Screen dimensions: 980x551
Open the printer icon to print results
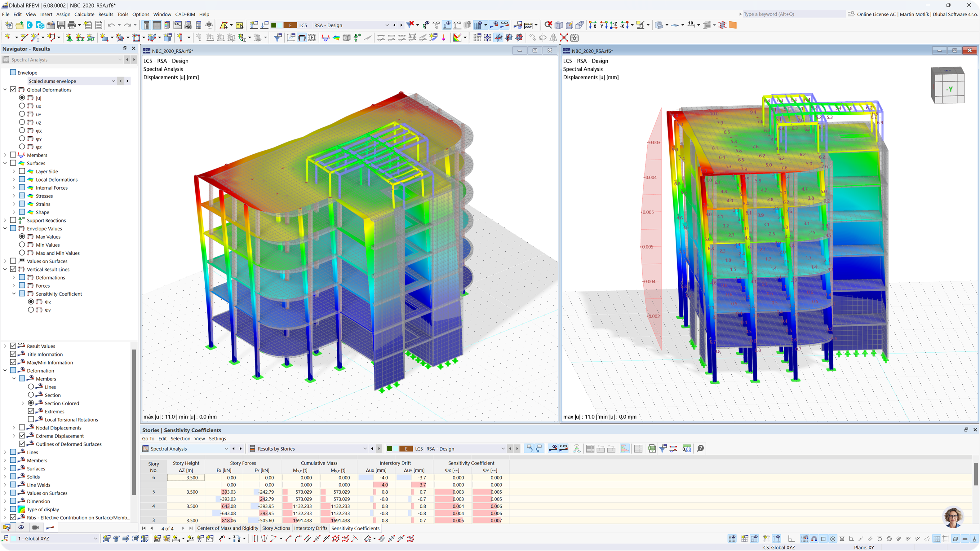72,25
